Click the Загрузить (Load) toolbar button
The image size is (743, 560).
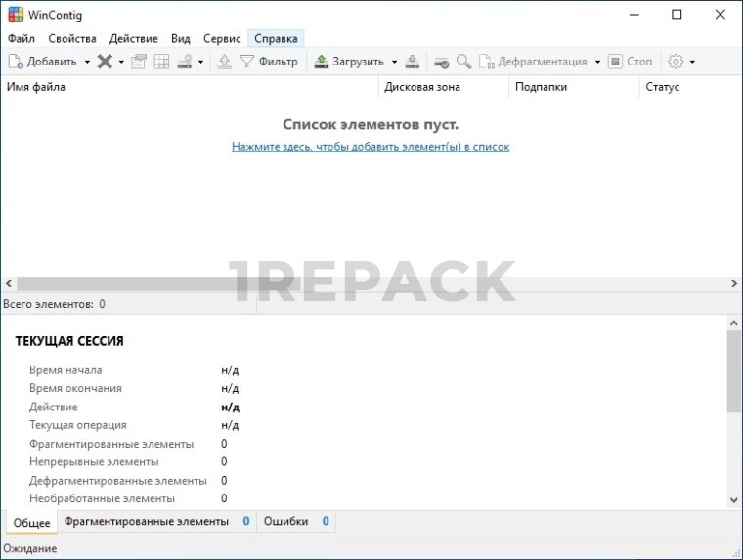click(x=350, y=62)
